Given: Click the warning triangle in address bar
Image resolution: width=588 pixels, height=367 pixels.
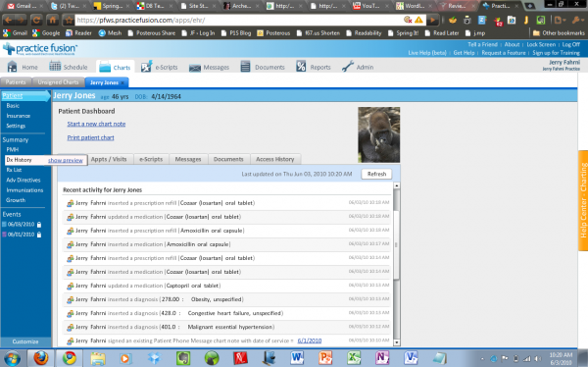Looking at the screenshot, I should point(418,20).
